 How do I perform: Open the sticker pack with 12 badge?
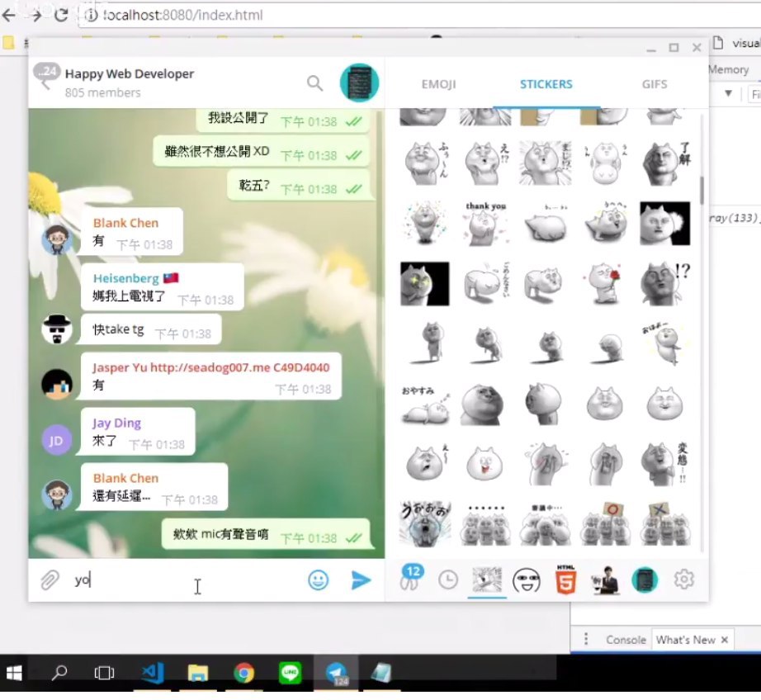click(x=410, y=579)
